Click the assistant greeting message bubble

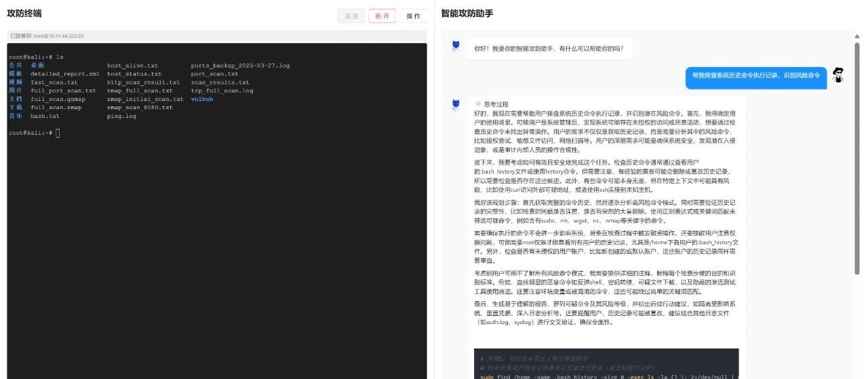(x=549, y=48)
